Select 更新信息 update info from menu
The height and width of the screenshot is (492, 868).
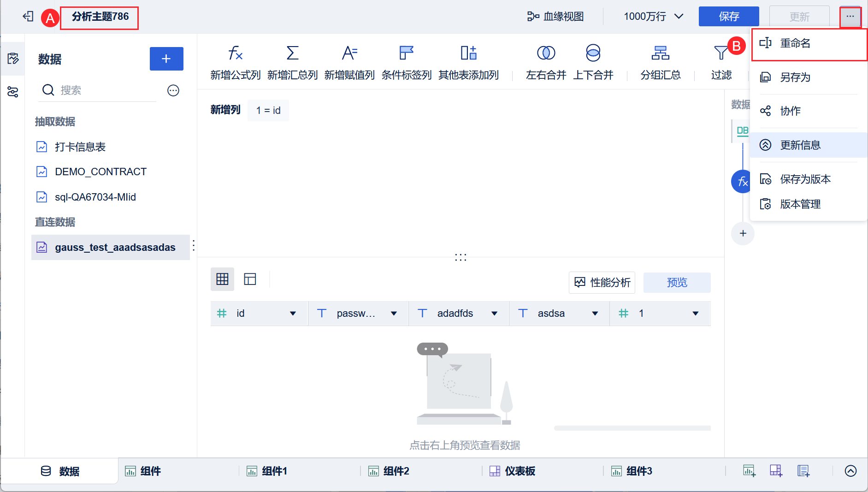(809, 145)
